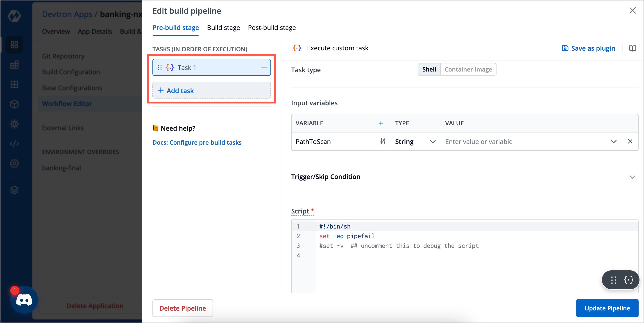Click the Devtron logo in the sidebar

14,16
